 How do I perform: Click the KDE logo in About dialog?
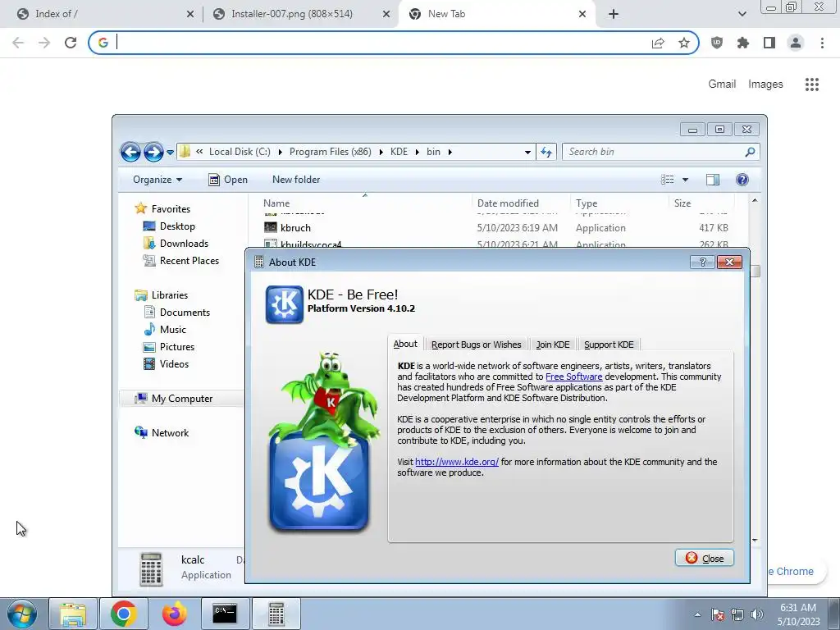284,304
